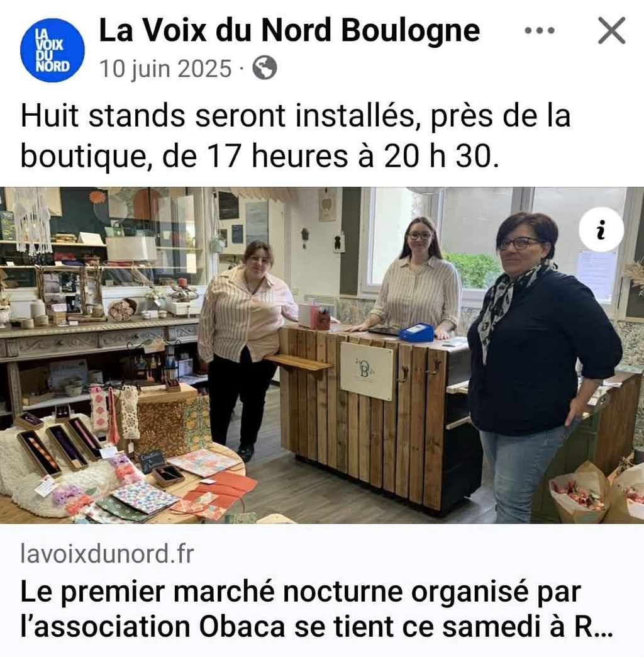Open La Voix du Nord Boulogne page name
The image size is (644, 657).
point(289,30)
